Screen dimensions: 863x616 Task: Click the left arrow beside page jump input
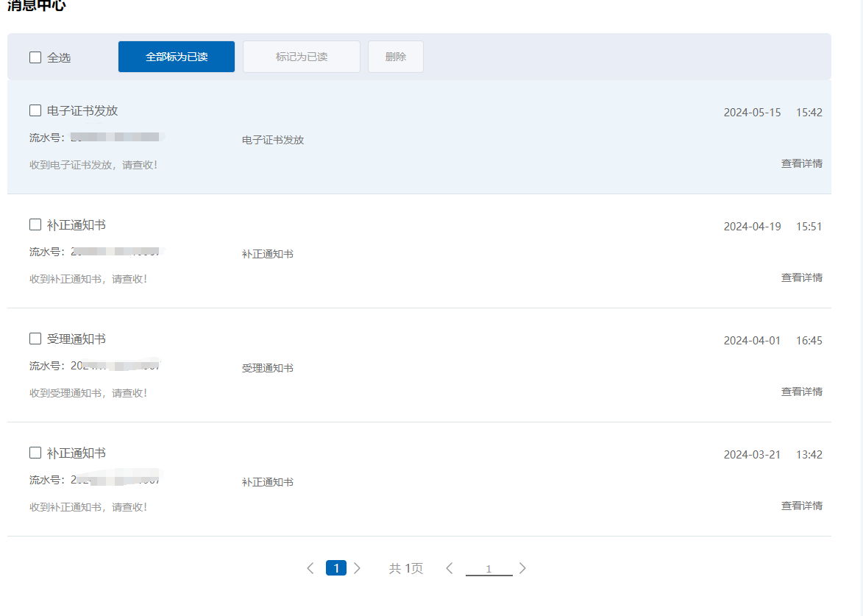[450, 568]
